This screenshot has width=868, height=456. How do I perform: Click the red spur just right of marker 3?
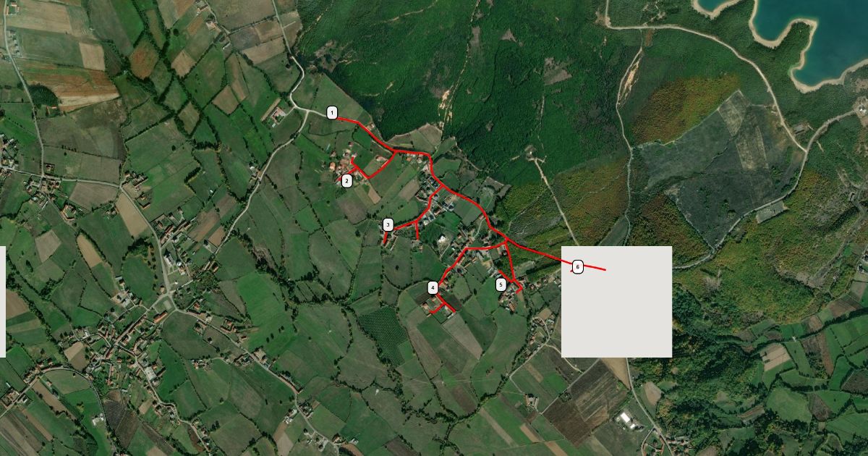coord(417,231)
